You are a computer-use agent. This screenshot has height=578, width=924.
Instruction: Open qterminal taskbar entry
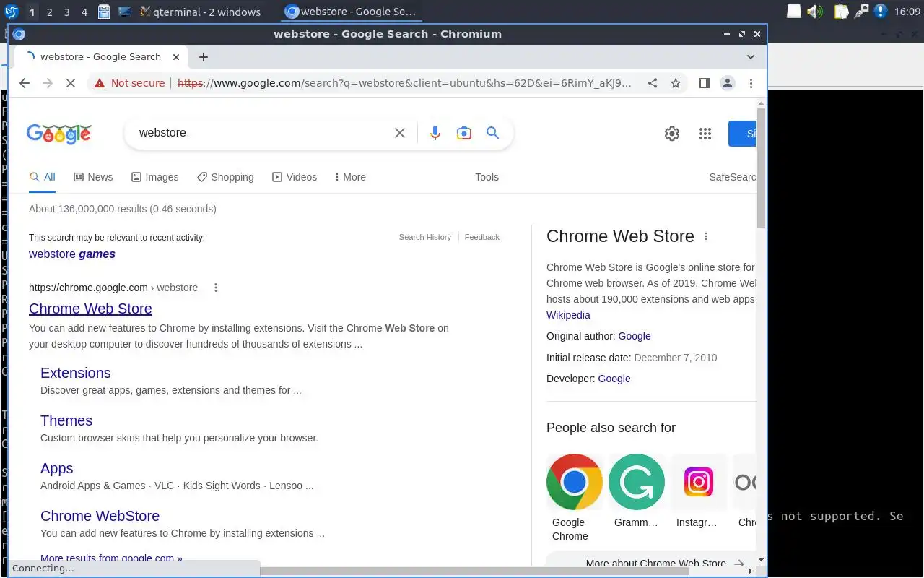(200, 12)
